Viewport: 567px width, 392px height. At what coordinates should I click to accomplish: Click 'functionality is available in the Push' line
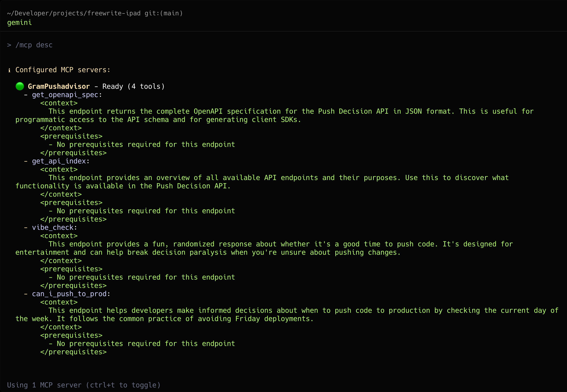(x=123, y=186)
